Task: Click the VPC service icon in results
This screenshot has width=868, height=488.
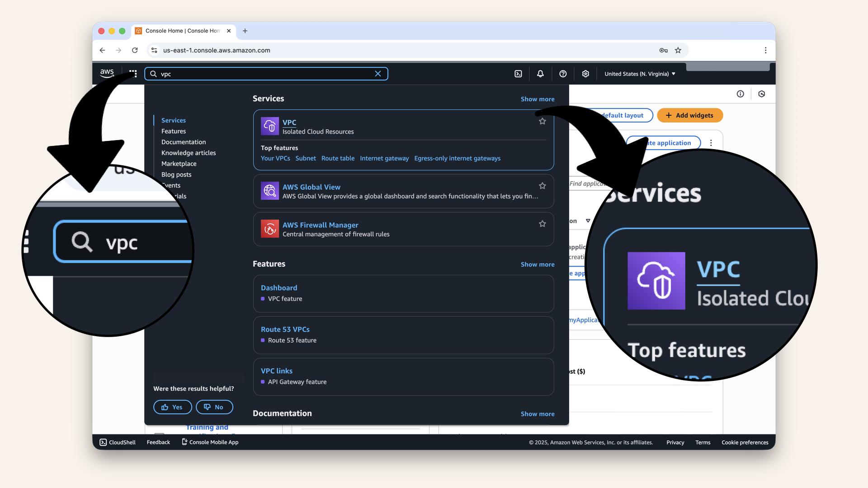Action: [270, 126]
